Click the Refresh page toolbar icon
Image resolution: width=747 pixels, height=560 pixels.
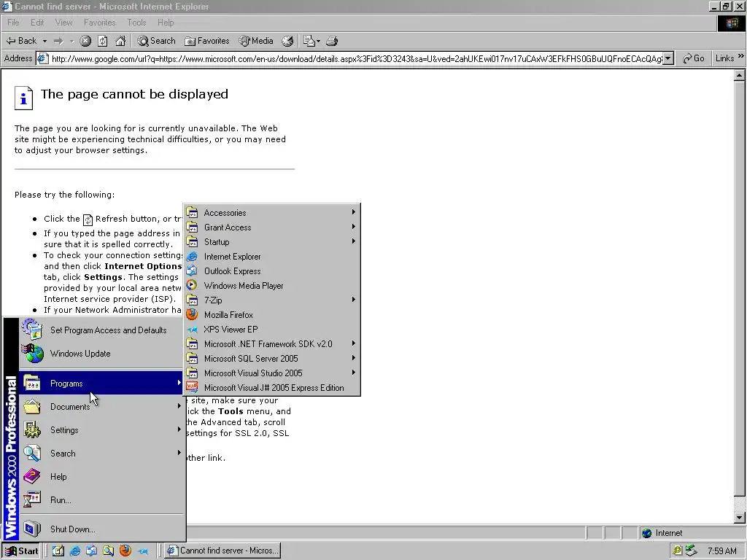(102, 41)
